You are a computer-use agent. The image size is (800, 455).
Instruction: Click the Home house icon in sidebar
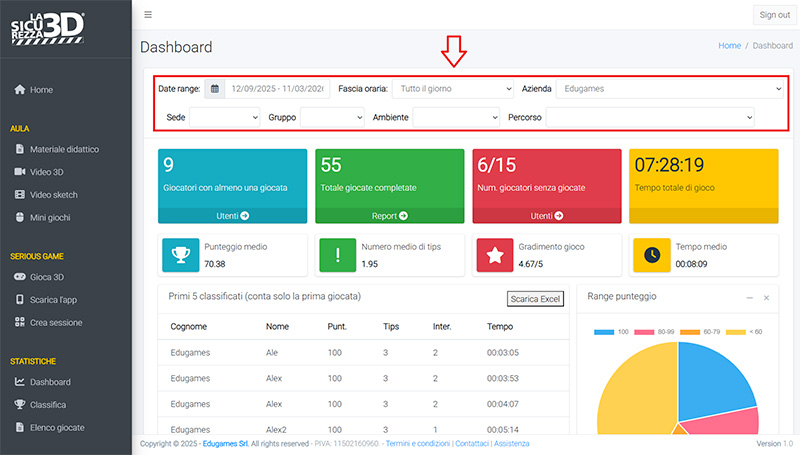point(19,90)
